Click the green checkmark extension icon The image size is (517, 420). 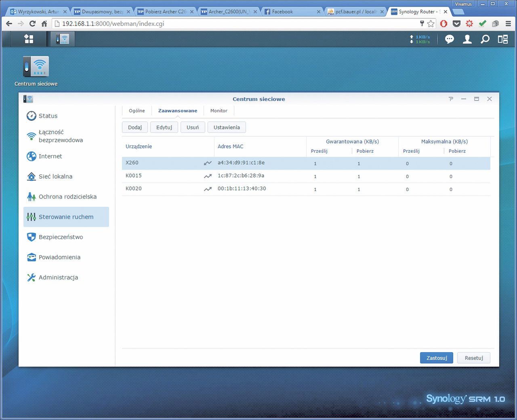(x=482, y=24)
